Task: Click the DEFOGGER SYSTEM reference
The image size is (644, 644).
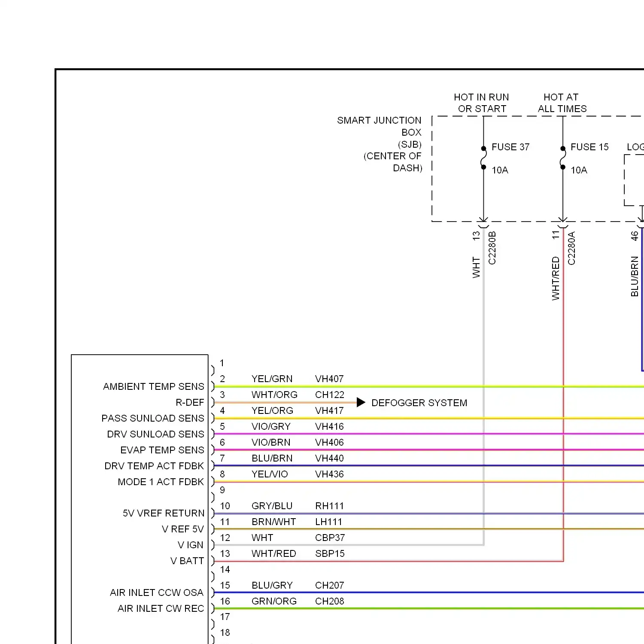Action: (x=419, y=403)
